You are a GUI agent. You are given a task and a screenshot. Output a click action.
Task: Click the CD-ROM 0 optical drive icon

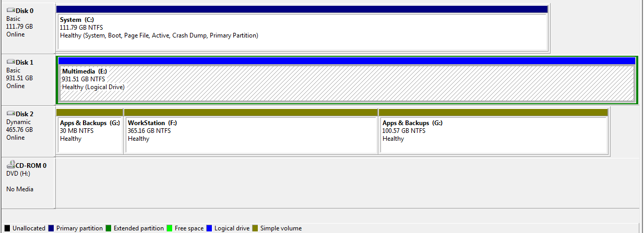(10, 165)
